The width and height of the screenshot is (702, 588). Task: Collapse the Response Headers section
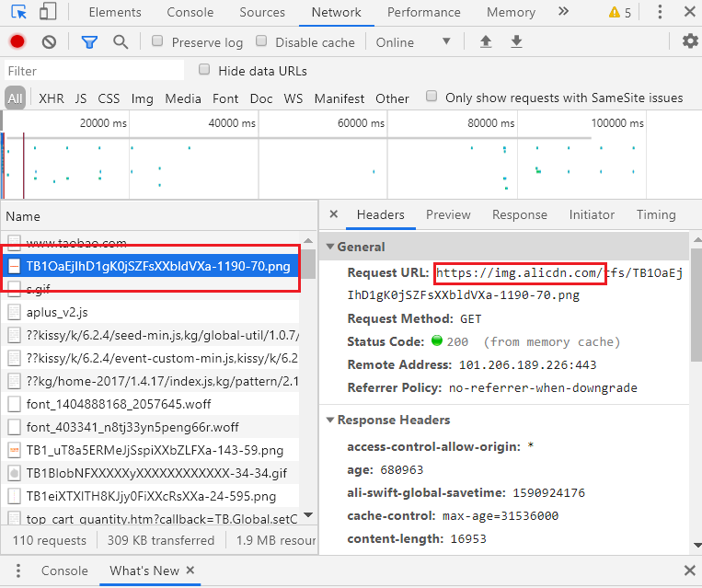pyautogui.click(x=331, y=420)
